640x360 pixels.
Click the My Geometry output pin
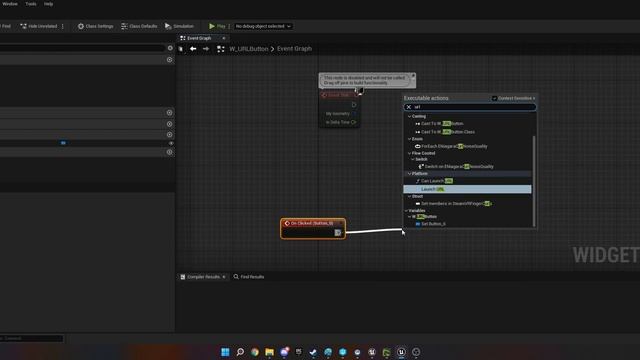pos(353,114)
